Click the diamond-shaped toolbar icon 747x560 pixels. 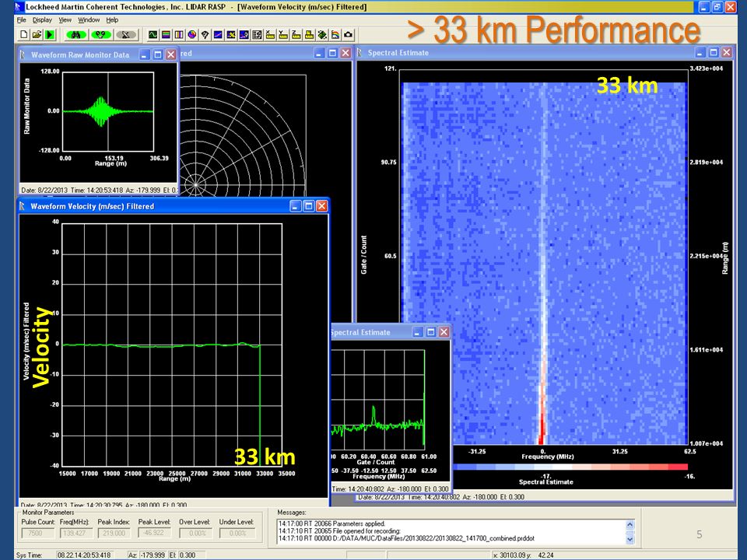[x=205, y=35]
